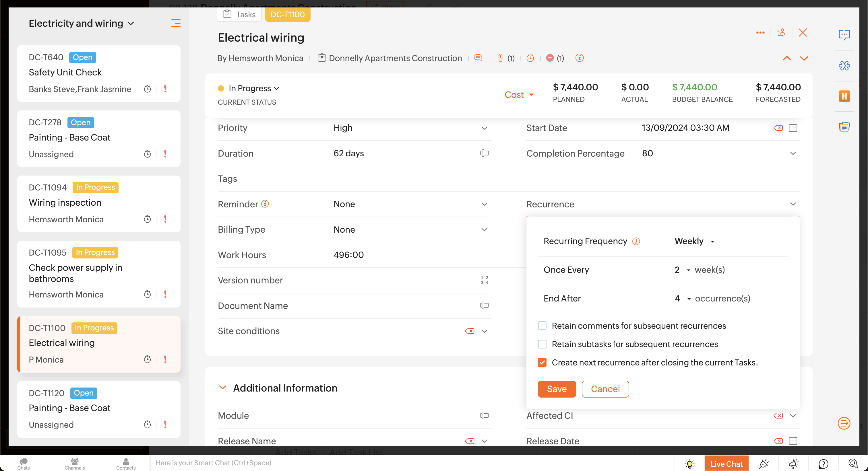Enable Retain comments for subsequent recurrences
The image size is (868, 471).
pos(542,326)
